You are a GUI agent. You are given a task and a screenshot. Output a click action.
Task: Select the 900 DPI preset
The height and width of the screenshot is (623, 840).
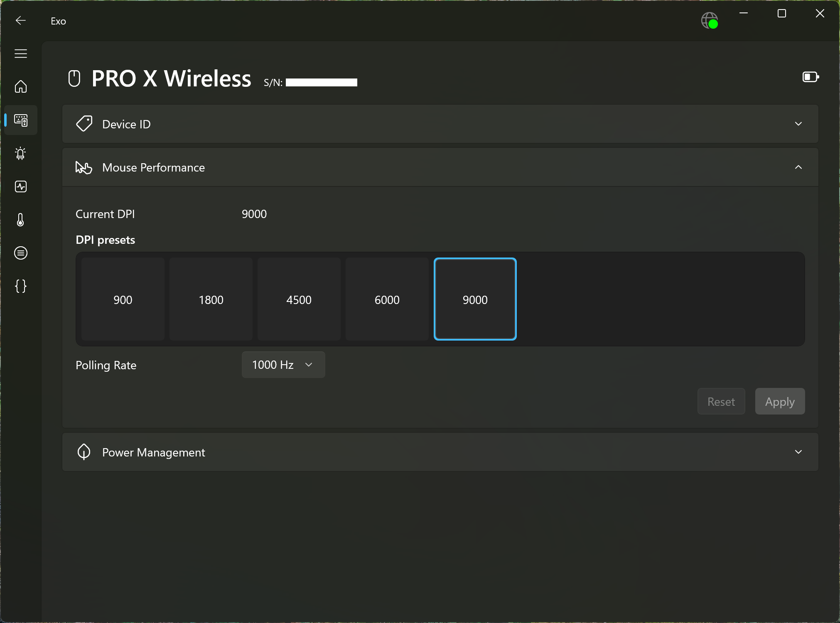[x=123, y=299]
